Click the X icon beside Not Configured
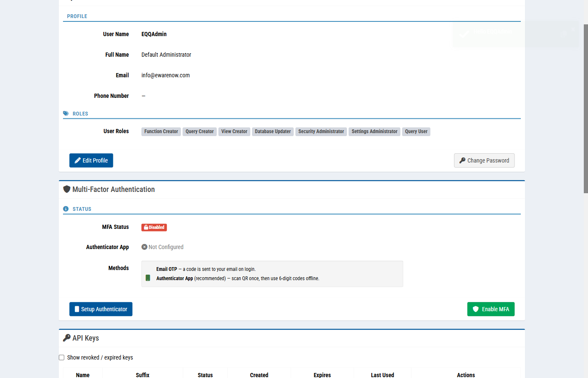Viewport: 588px width, 378px height. tap(144, 247)
